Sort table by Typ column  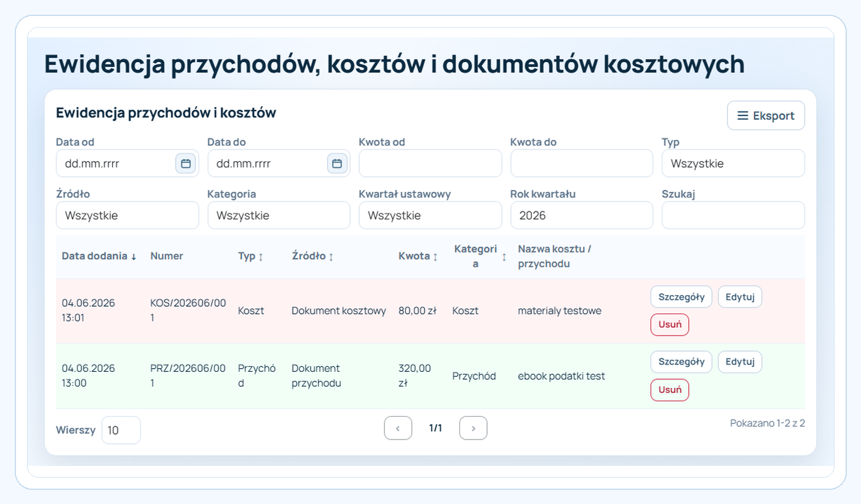point(250,256)
